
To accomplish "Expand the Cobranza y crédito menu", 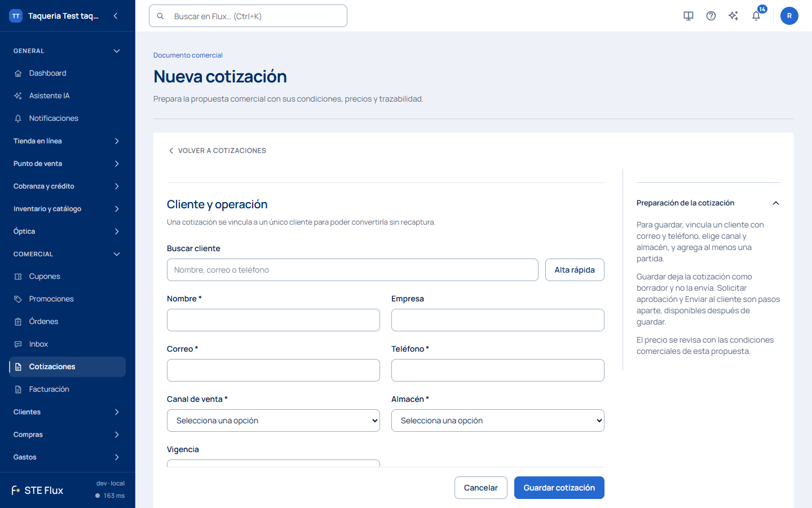I will [x=117, y=186].
